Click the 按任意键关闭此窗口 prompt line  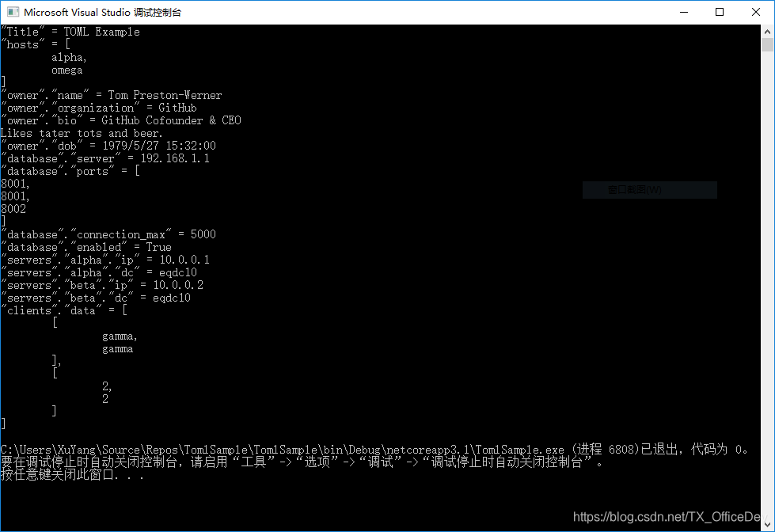[73, 475]
